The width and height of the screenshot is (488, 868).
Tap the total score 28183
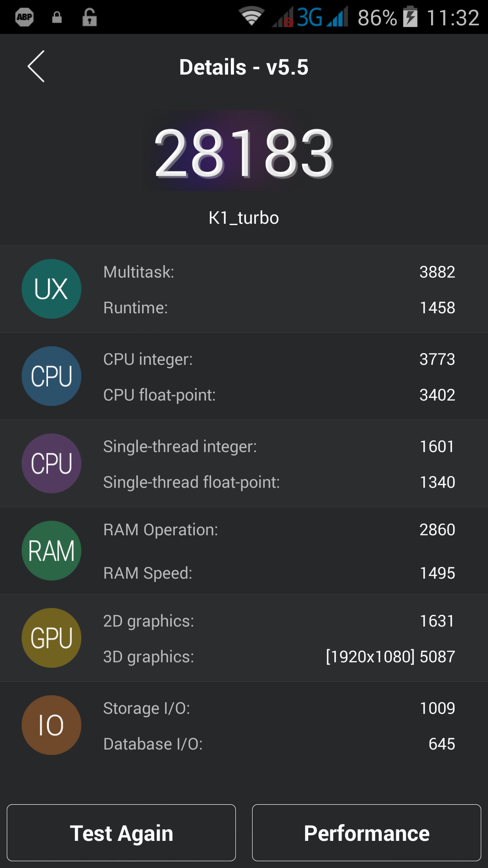pos(244,152)
